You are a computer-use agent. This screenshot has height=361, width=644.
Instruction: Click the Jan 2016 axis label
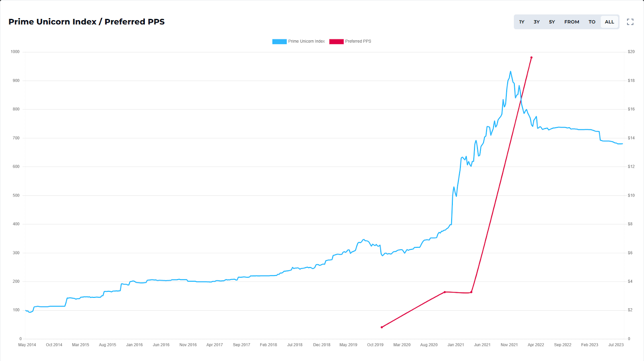134,345
